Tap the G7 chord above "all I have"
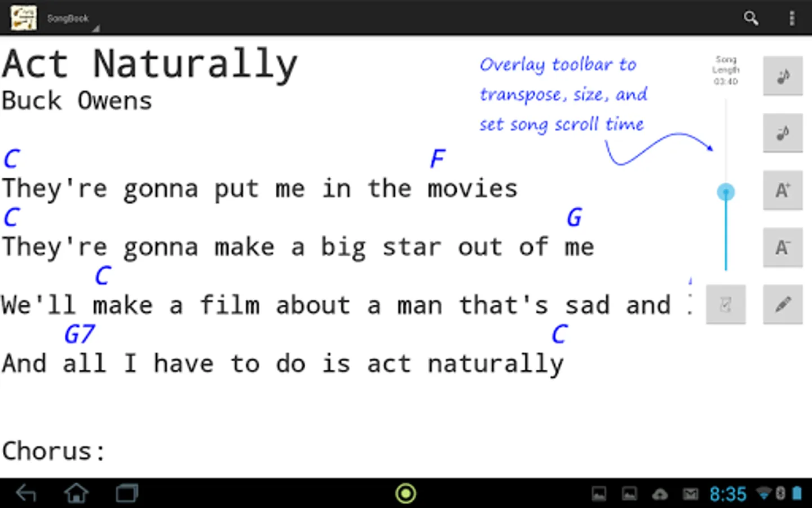The image size is (812, 508). (80, 335)
